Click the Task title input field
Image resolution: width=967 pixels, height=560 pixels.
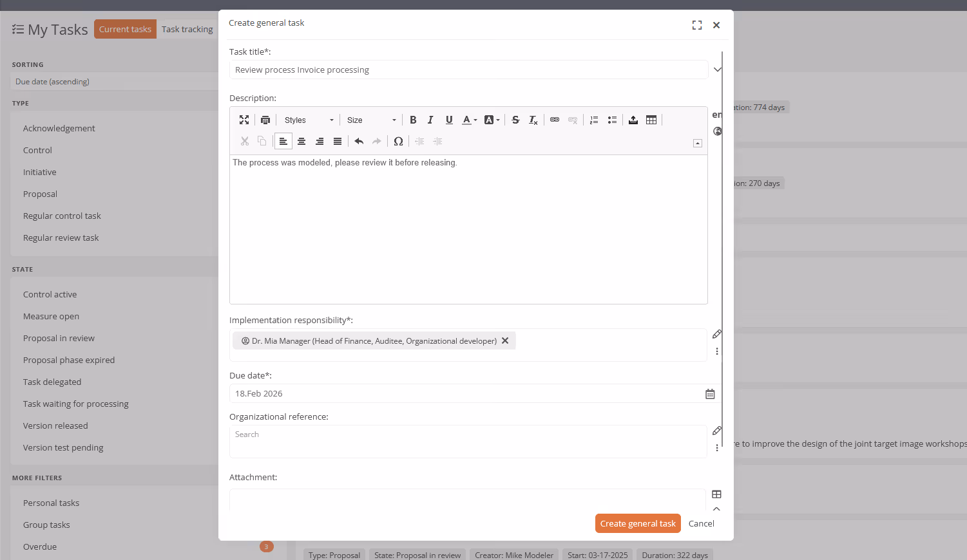[x=468, y=70]
